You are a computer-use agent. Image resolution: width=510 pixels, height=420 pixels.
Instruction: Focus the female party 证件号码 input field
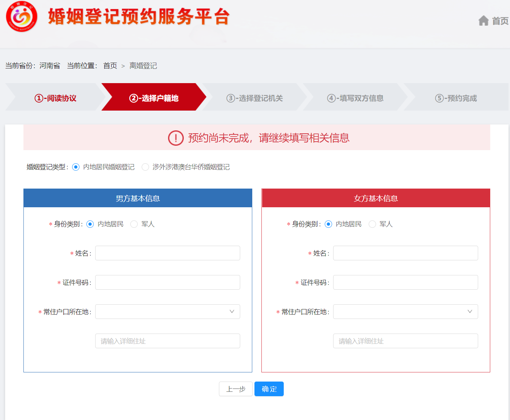pos(405,282)
